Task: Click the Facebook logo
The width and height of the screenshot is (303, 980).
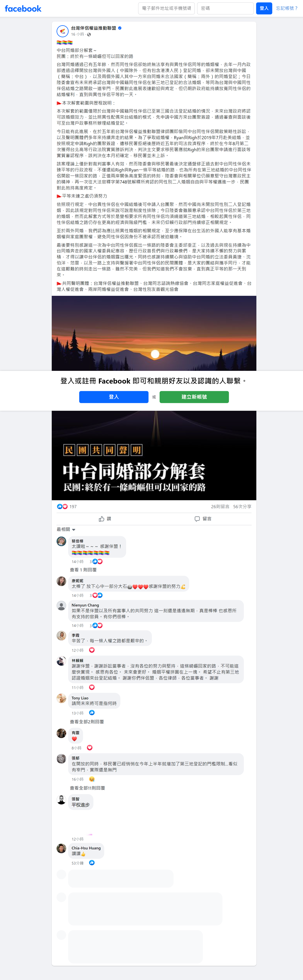Action: coord(23,8)
